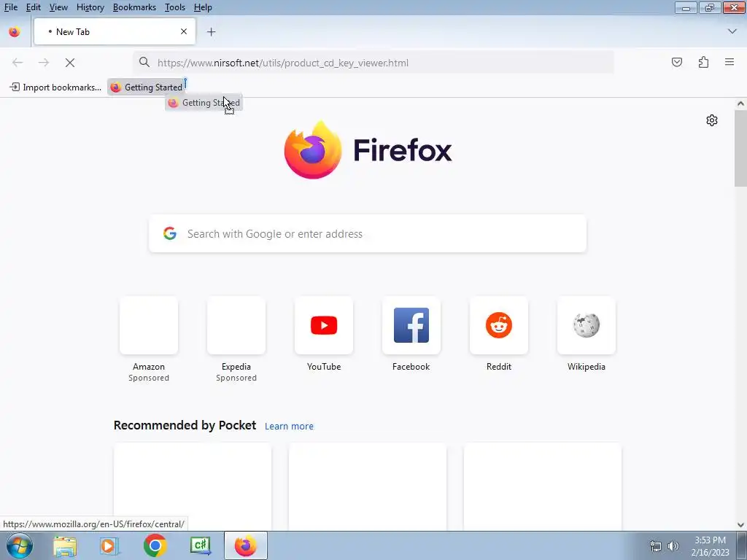Click the scrollbar down arrow
Viewport: 747px width, 560px height.
point(740,524)
